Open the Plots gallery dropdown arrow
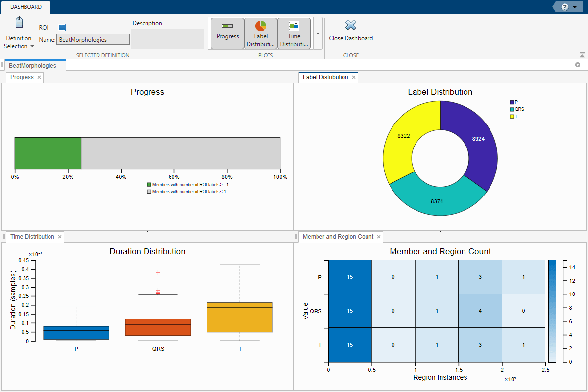588x392 pixels. click(x=318, y=33)
